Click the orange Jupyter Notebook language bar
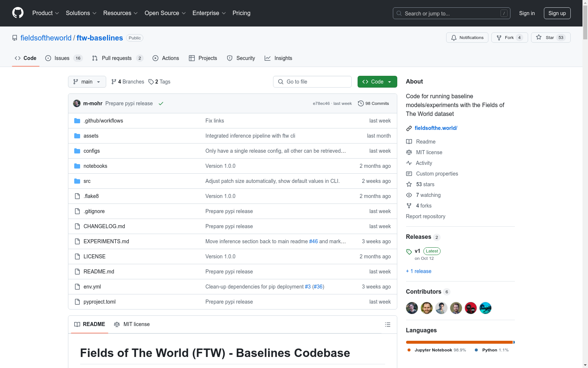Screen dimensions: 588x368 (459, 342)
